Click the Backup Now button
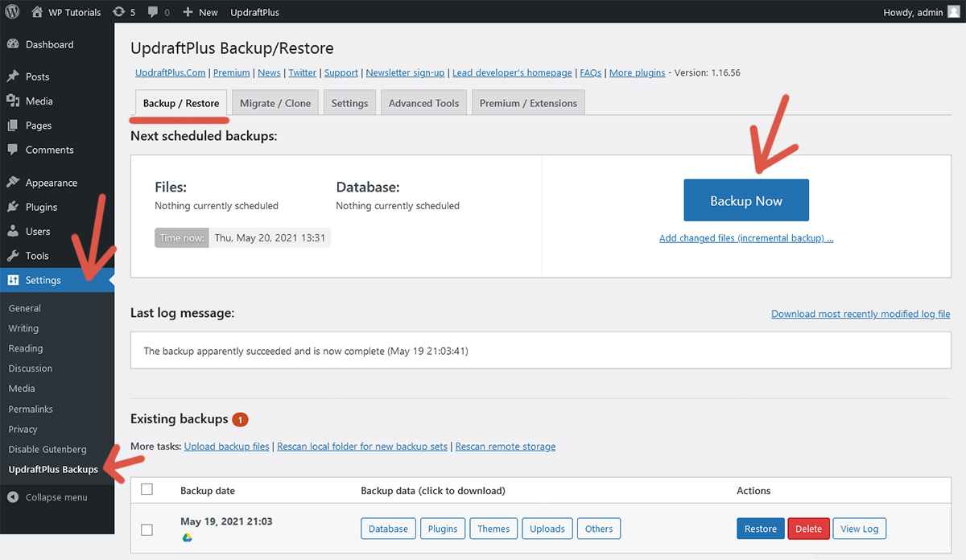The width and height of the screenshot is (966, 560). pyautogui.click(x=746, y=200)
